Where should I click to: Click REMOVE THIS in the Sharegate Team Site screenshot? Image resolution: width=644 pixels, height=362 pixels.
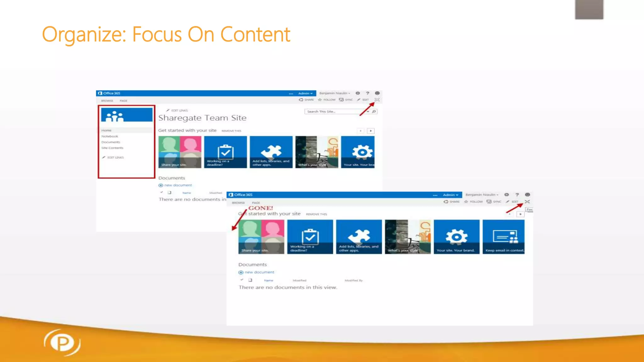tap(231, 131)
